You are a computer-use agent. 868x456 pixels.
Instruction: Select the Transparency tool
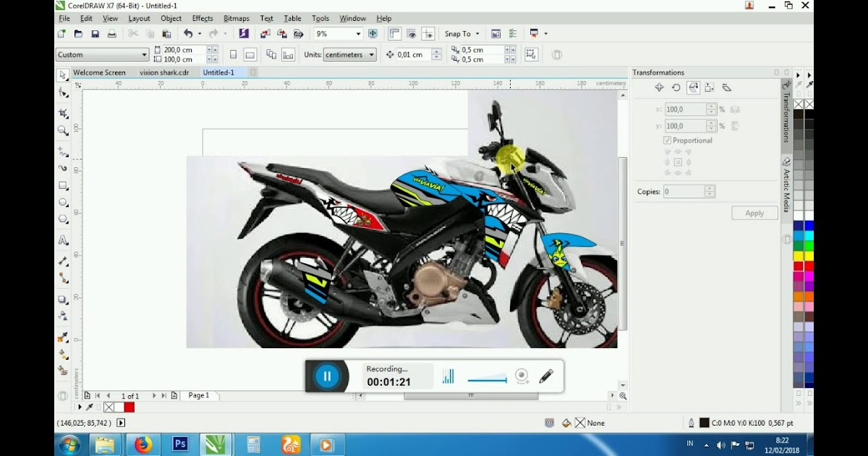[63, 316]
